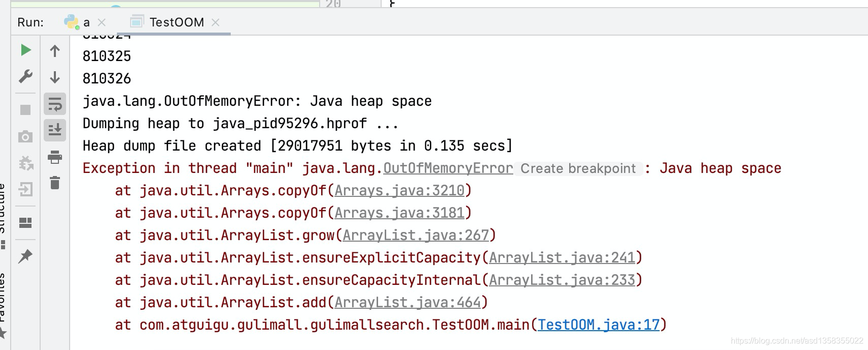This screenshot has width=868, height=350.
Task: Open ArrayList.java:464 source link
Action: pyautogui.click(x=408, y=303)
